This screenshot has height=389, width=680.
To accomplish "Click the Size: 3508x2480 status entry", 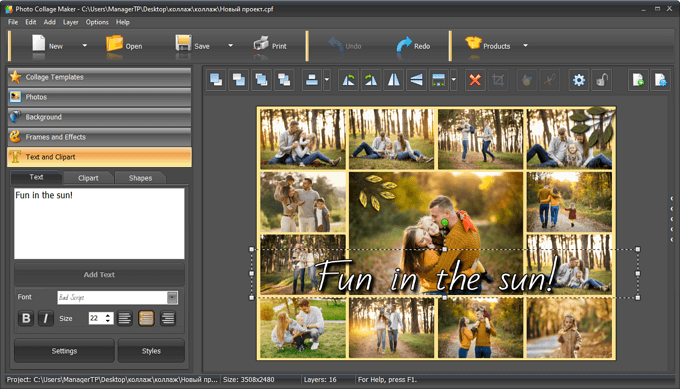I will coord(248,379).
